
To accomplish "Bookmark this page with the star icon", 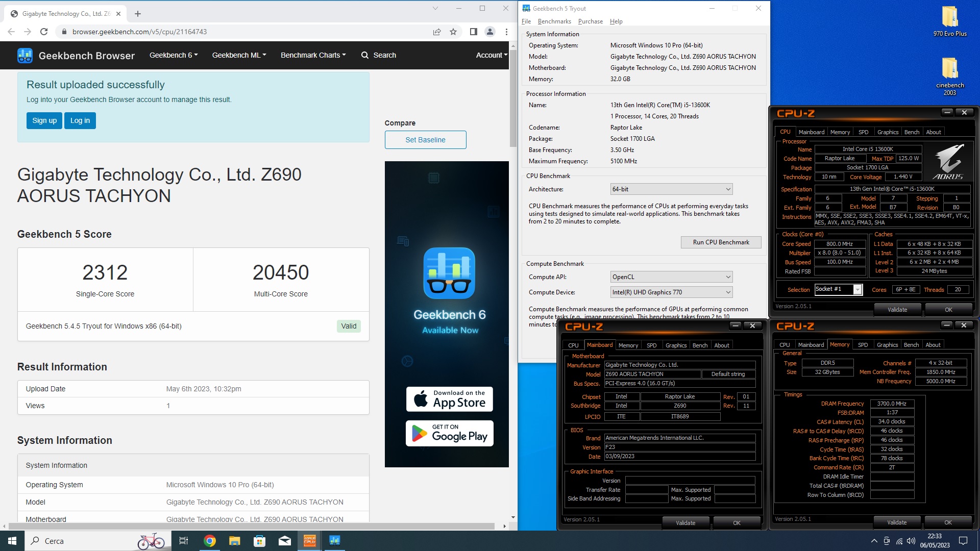I will [453, 32].
